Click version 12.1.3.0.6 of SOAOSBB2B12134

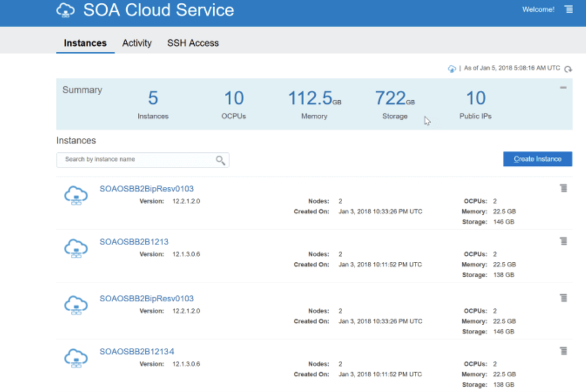(x=186, y=364)
